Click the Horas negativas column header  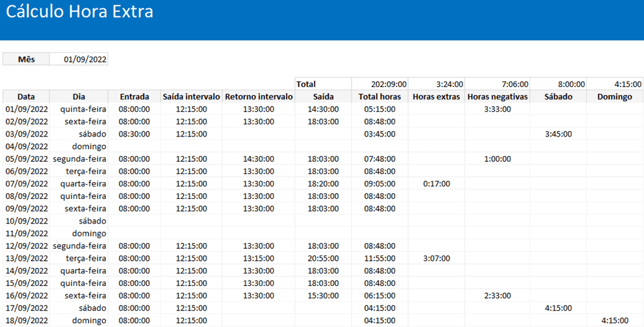(497, 97)
